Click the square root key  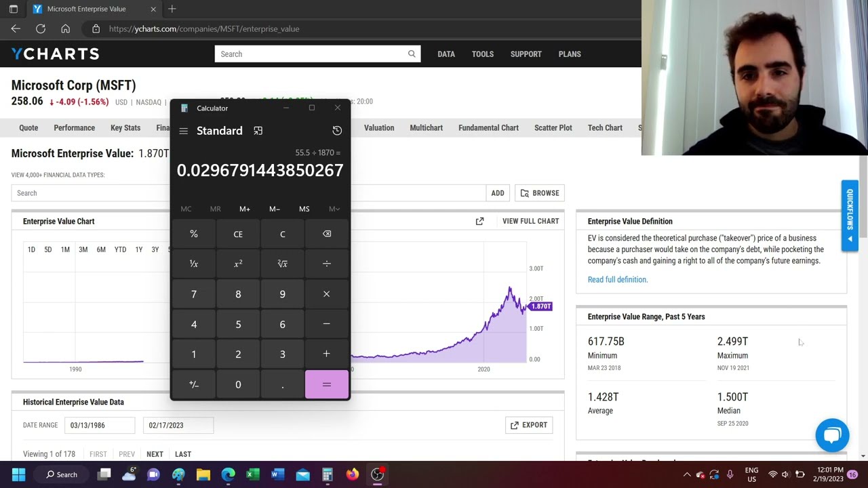point(283,264)
